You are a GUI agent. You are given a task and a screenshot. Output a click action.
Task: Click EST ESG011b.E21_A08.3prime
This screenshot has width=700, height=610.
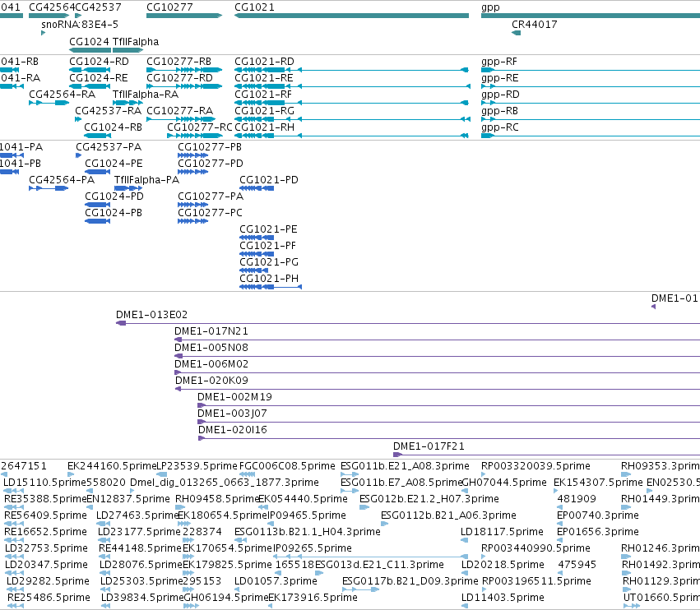[x=405, y=466]
